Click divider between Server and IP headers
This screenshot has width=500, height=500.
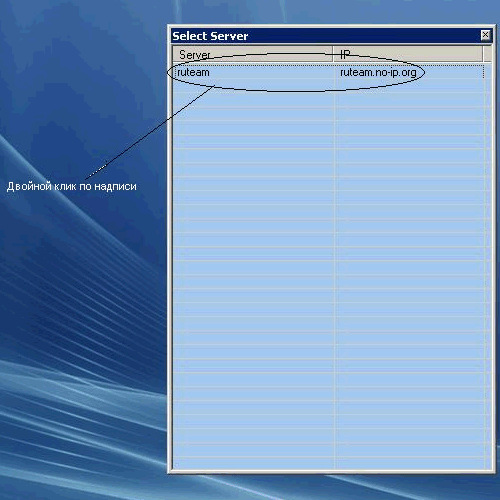point(333,54)
